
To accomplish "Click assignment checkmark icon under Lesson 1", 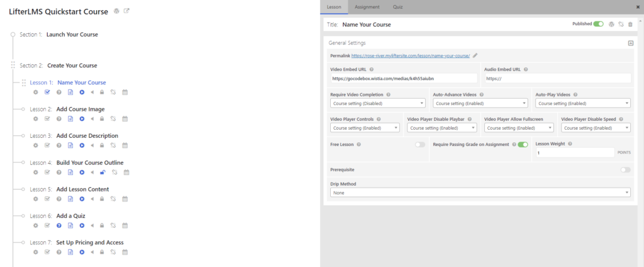I will (47, 92).
